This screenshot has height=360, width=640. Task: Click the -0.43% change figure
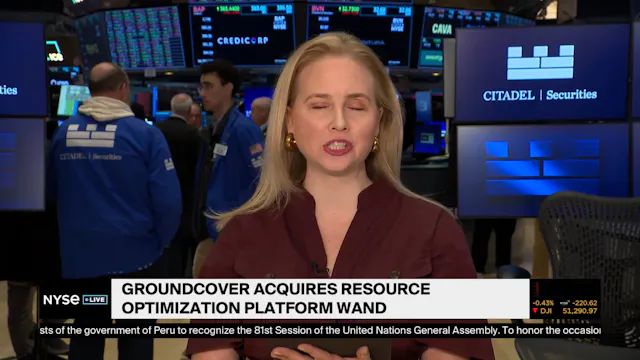click(543, 303)
